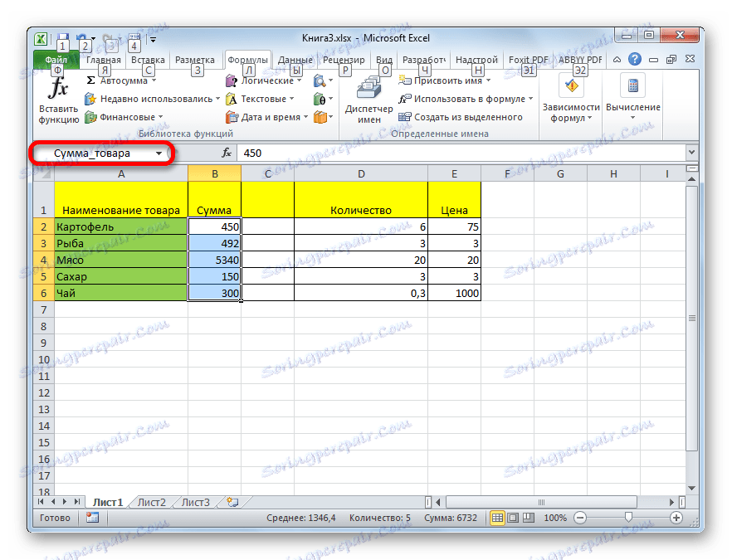Open the Name Manager (Диспетчер имен)
The height and width of the screenshot is (560, 732).
(x=368, y=100)
